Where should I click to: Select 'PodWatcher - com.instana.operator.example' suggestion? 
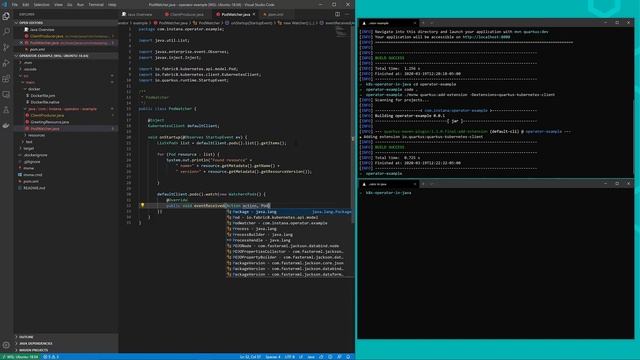[289, 223]
